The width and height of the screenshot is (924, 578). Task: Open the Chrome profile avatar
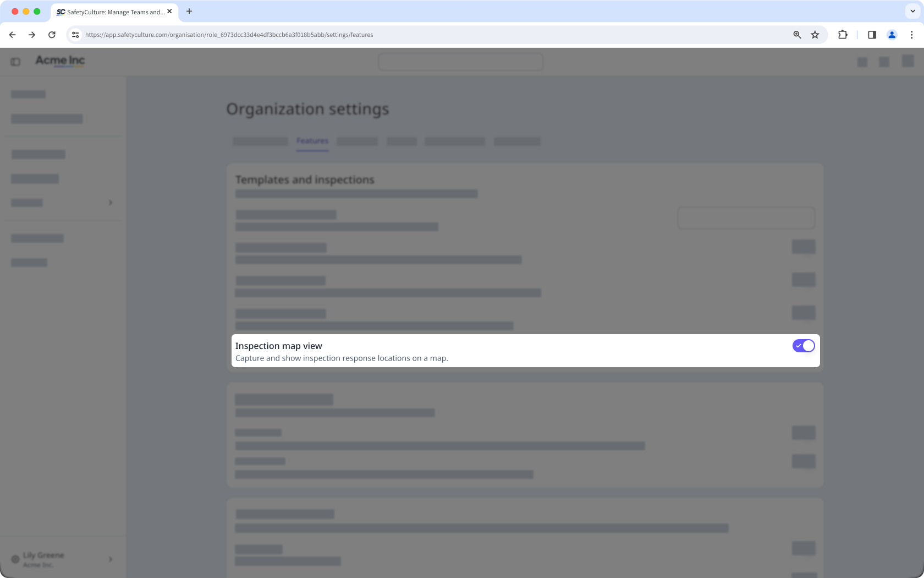tap(892, 35)
